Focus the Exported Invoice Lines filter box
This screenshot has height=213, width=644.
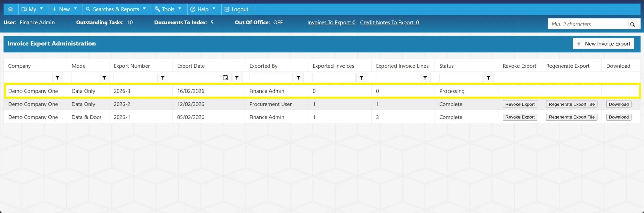397,78
